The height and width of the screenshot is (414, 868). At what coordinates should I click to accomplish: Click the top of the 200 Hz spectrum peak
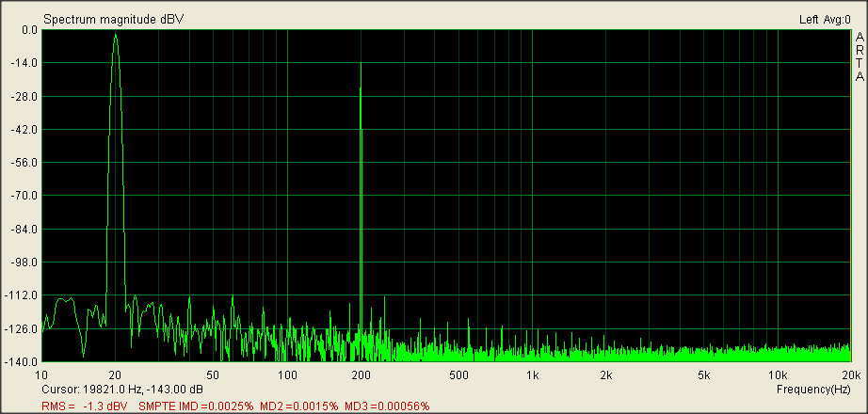(361, 64)
